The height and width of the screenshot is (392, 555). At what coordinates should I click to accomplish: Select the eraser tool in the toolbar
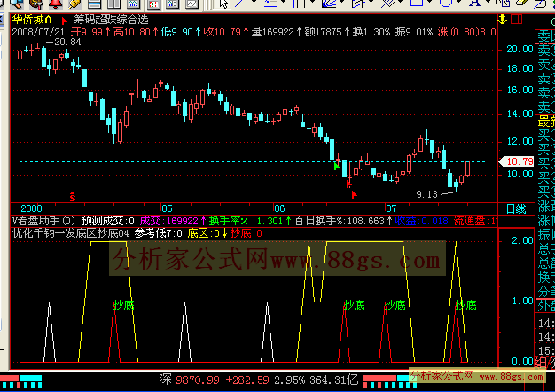pos(521,3)
